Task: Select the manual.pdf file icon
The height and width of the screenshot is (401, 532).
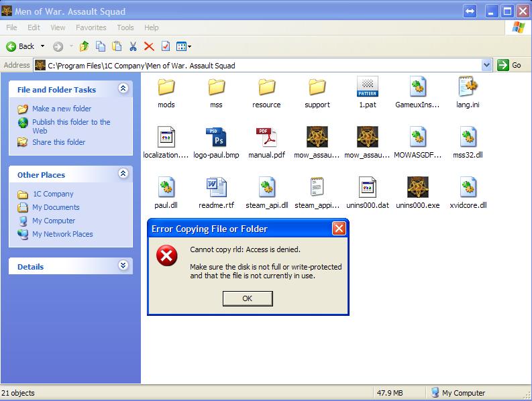Action: 267,137
